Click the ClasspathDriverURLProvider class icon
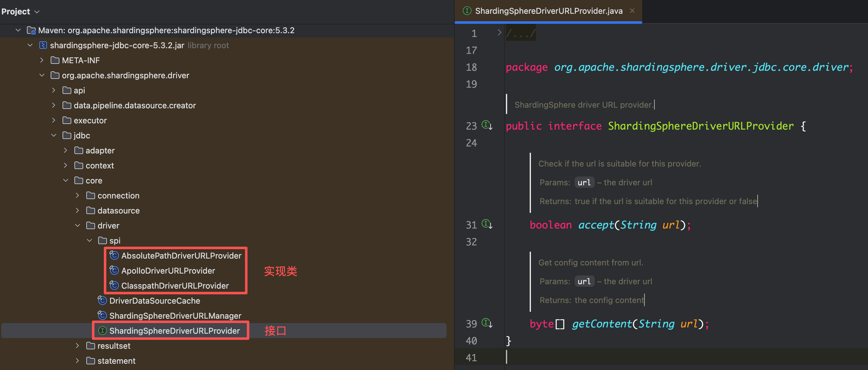The width and height of the screenshot is (868, 370). tap(114, 286)
